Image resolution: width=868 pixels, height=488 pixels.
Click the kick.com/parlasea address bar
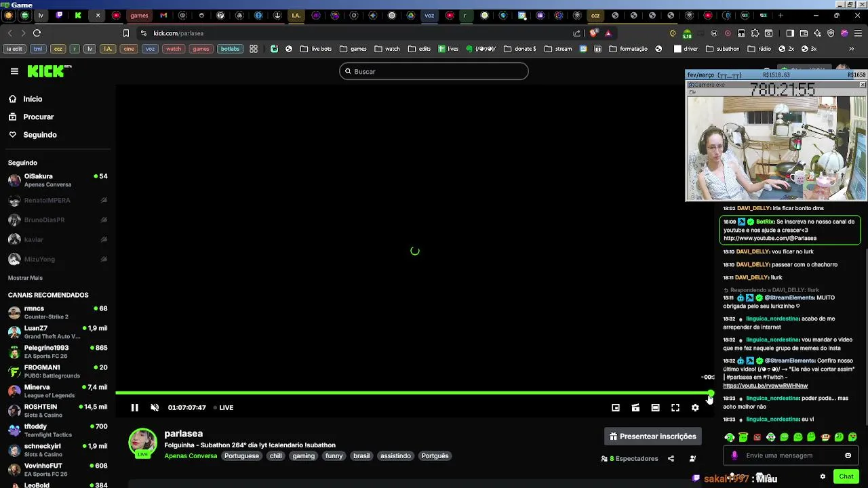tap(178, 33)
